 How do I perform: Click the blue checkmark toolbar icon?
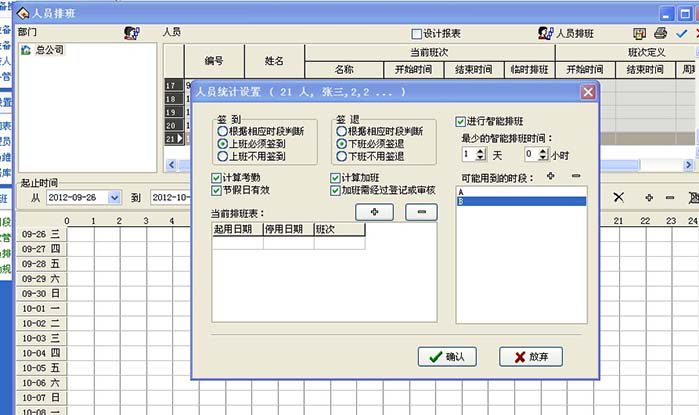(682, 33)
